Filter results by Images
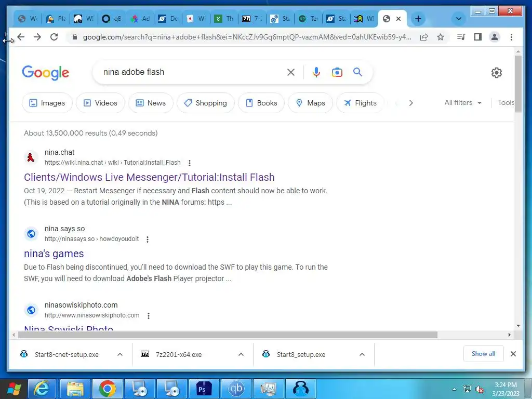 coord(47,103)
